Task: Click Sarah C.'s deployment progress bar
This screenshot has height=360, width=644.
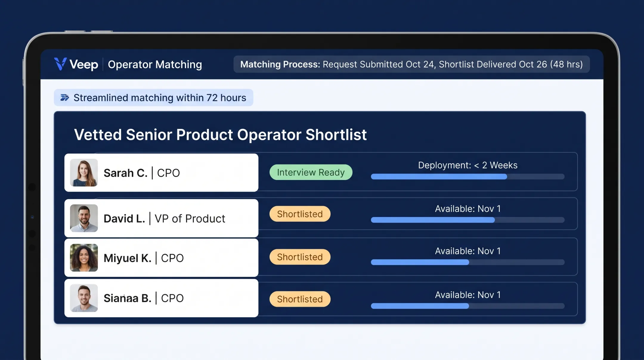Action: tap(467, 177)
